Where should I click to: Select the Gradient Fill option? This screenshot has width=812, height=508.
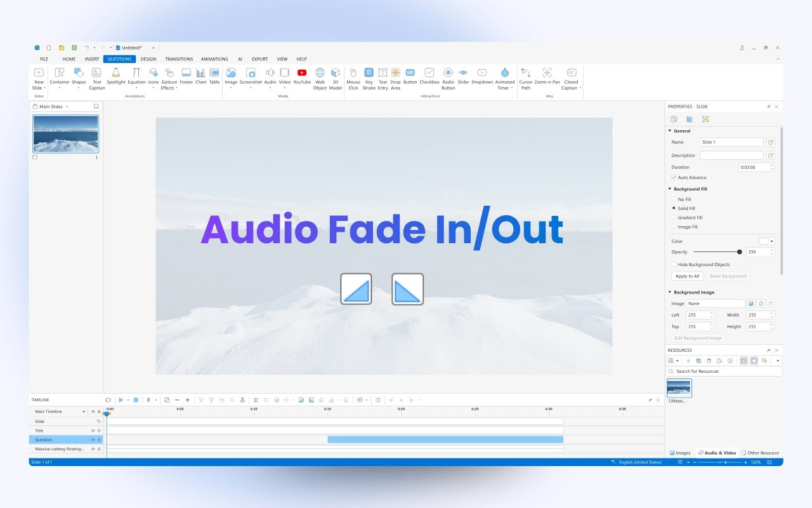click(x=674, y=218)
